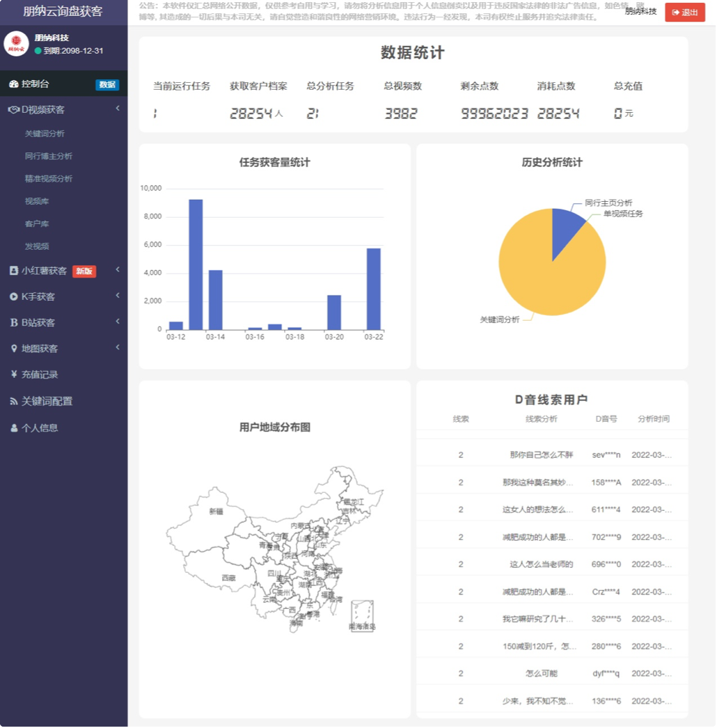Click the 总充值 stat label
Viewport: 717px width, 728px height.
click(629, 86)
